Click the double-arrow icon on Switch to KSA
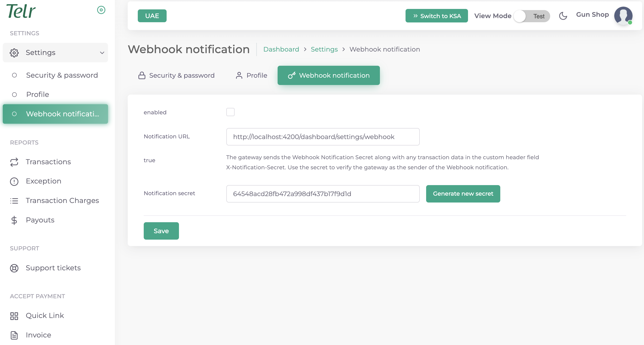 point(415,16)
